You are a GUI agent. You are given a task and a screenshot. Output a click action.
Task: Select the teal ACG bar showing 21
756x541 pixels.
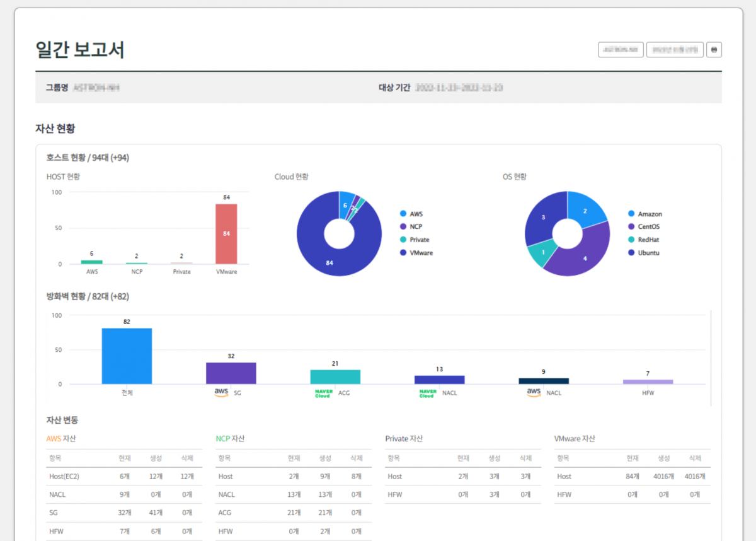335,377
